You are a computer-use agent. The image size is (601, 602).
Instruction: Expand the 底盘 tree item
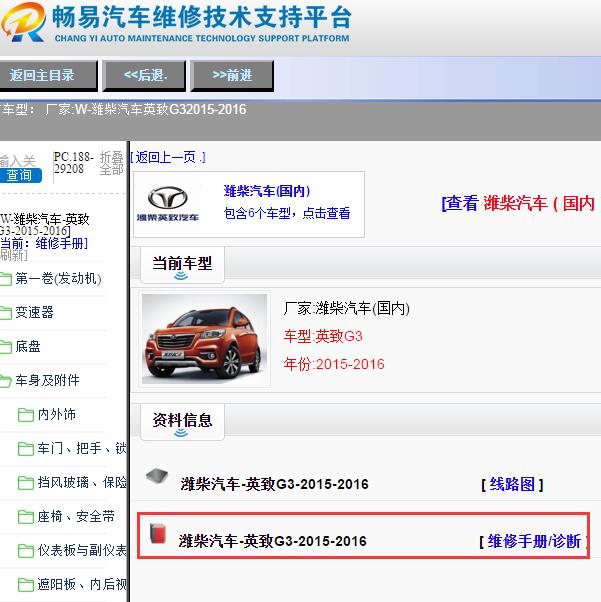click(28, 346)
